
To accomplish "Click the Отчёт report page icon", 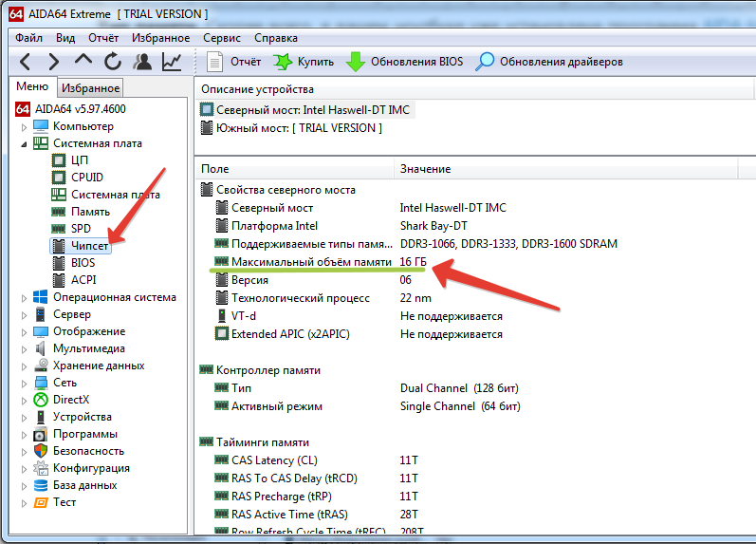I will pos(214,62).
